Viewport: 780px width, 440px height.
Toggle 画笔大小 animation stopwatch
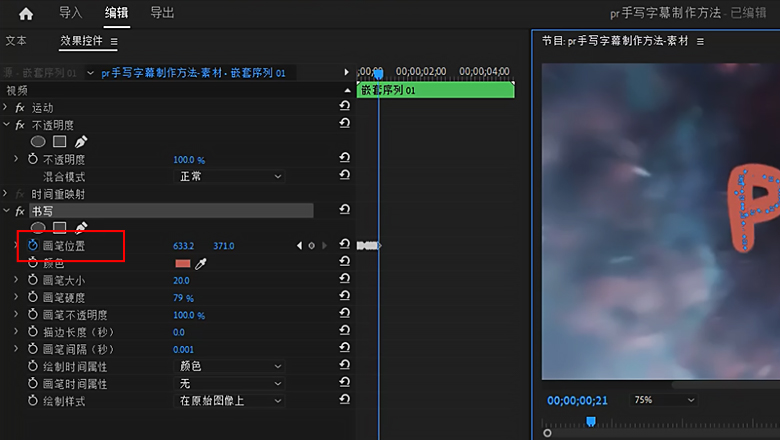33,280
